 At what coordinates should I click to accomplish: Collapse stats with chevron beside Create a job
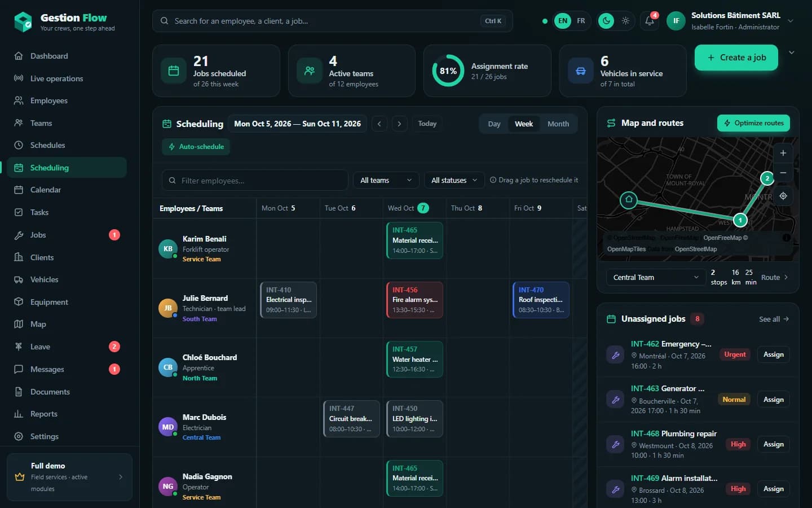coord(792,52)
